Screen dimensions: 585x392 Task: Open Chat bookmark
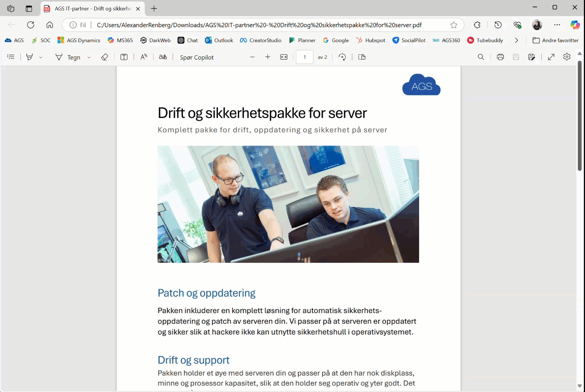(188, 40)
